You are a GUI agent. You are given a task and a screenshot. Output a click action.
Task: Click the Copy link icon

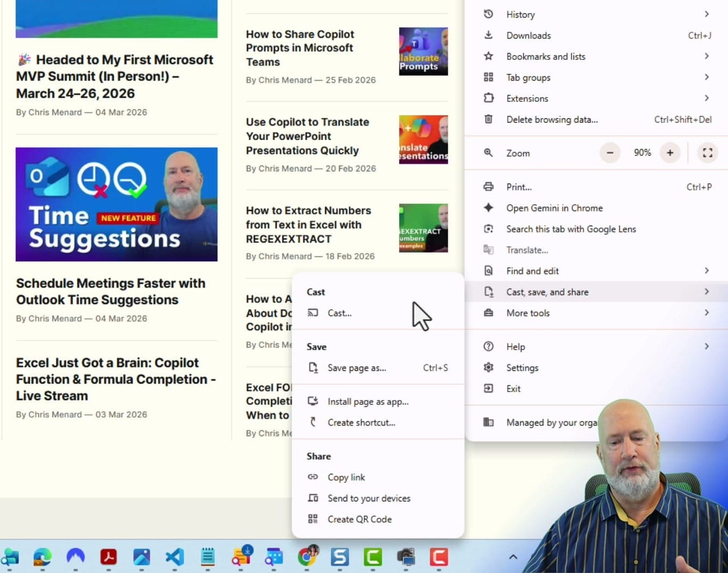313,477
